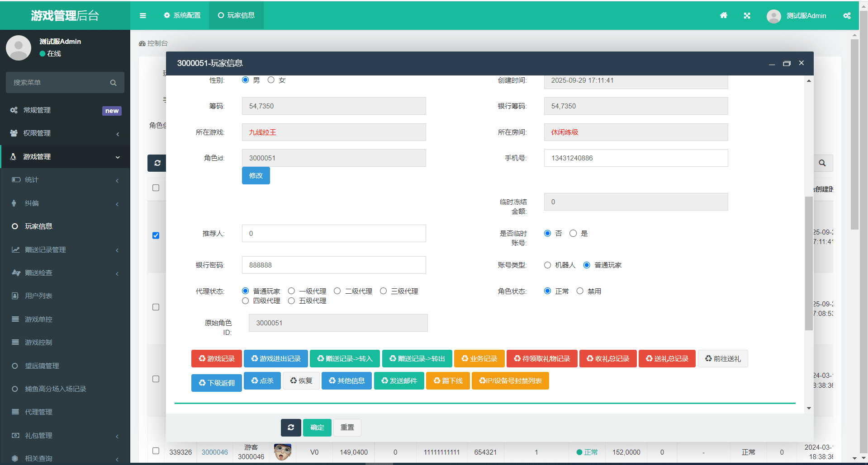Click the 银行密码 input field
The height and width of the screenshot is (465, 868).
point(334,265)
